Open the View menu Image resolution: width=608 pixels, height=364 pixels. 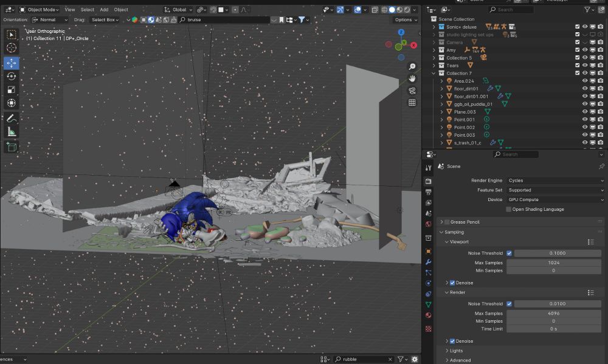[70, 10]
